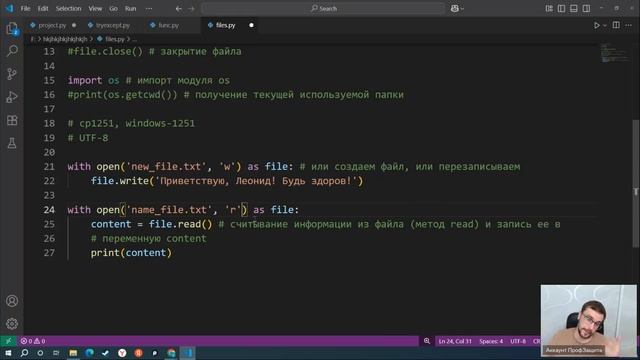Expand the Run button dropdown arrow
Screen dimensions: 640x360
604,25
